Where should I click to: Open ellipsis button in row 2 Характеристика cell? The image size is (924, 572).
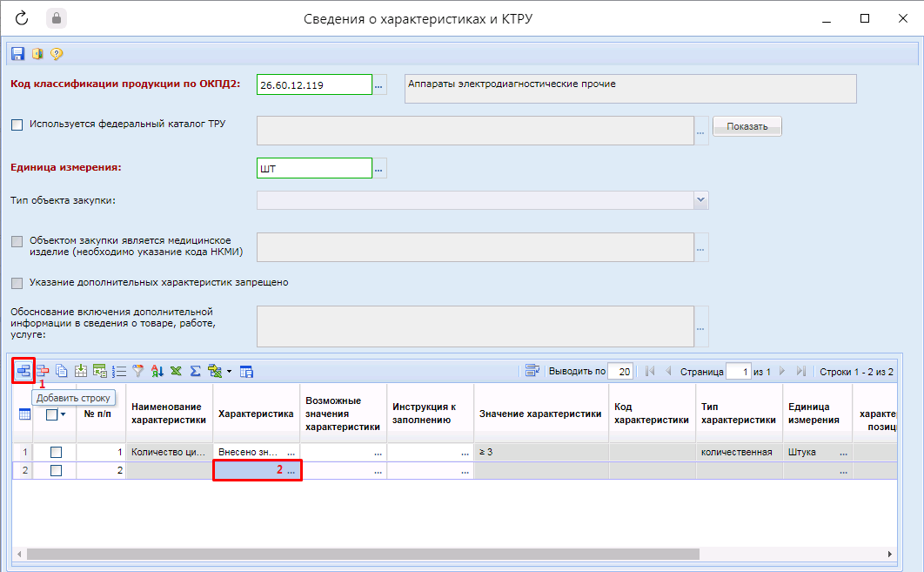point(291,471)
